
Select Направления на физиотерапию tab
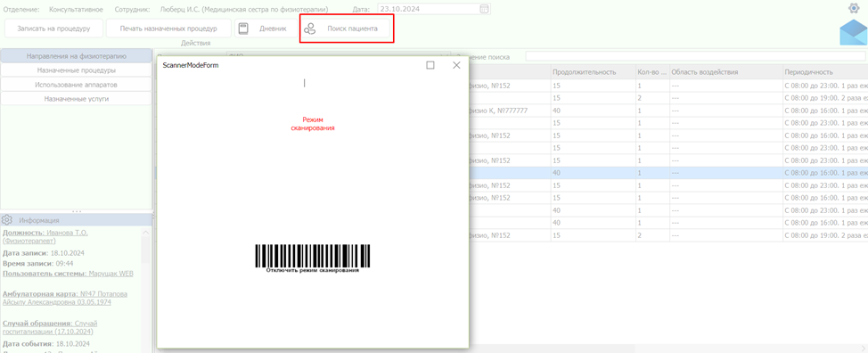77,56
